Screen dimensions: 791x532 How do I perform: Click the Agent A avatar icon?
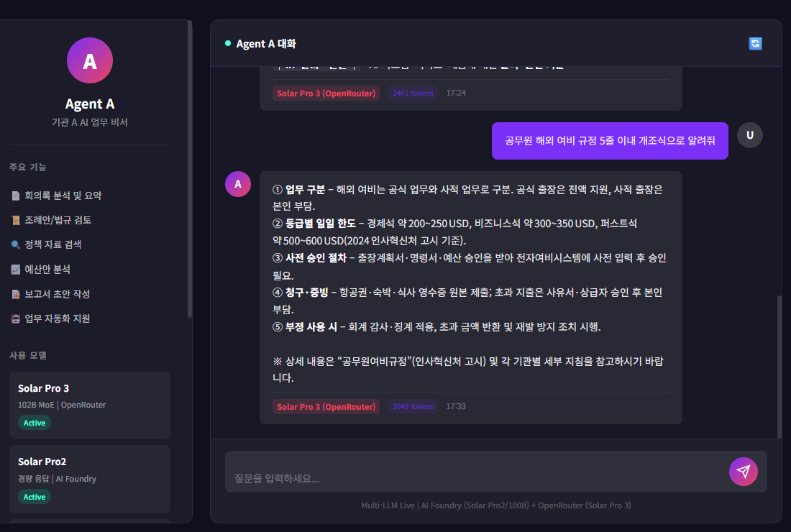click(89, 60)
